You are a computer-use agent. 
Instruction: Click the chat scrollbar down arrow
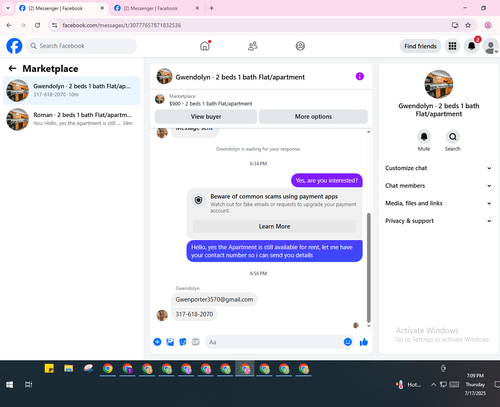click(369, 326)
